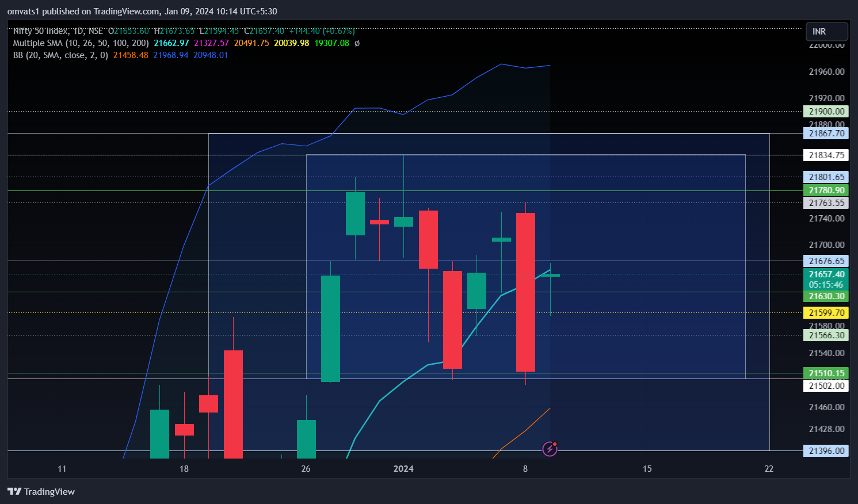Screen dimensions: 858x504
Task: Click the orange SMA value 20491.75
Action: point(251,43)
